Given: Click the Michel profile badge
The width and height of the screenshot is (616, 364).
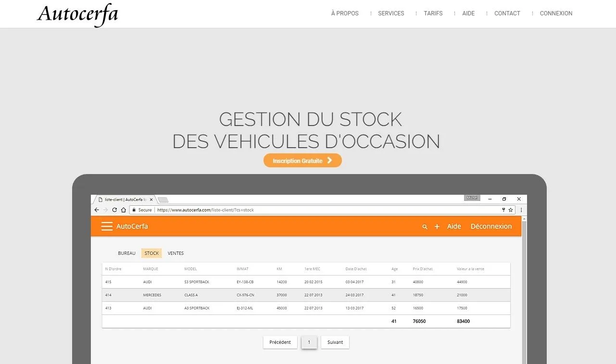Looking at the screenshot, I should [x=472, y=198].
